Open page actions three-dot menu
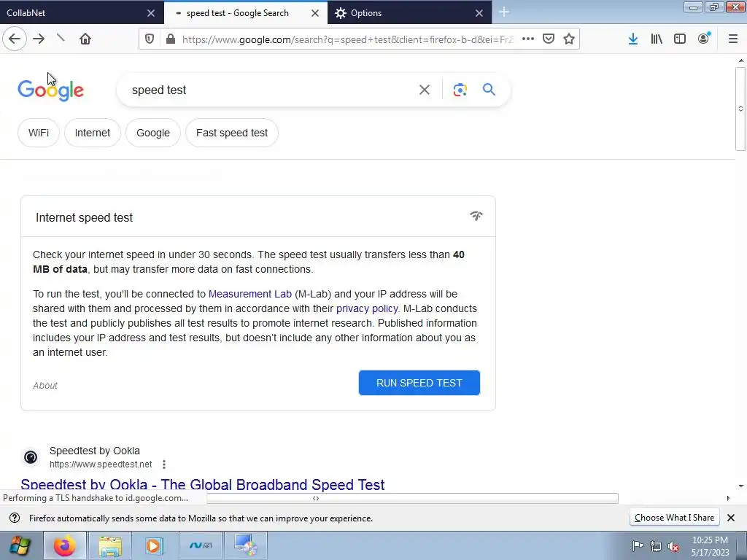This screenshot has height=560, width=747. point(528,39)
